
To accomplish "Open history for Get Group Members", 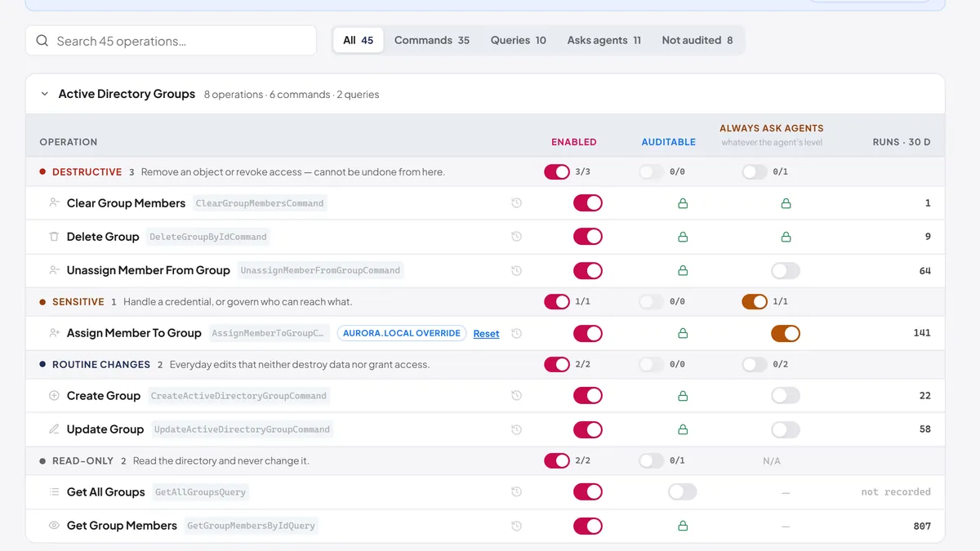I will 516,526.
